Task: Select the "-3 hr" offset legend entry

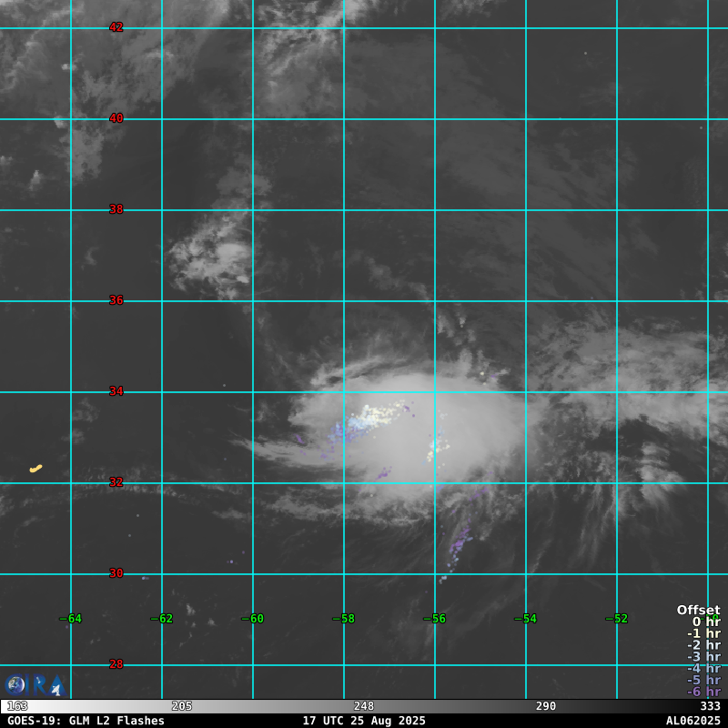Action: 703,656
